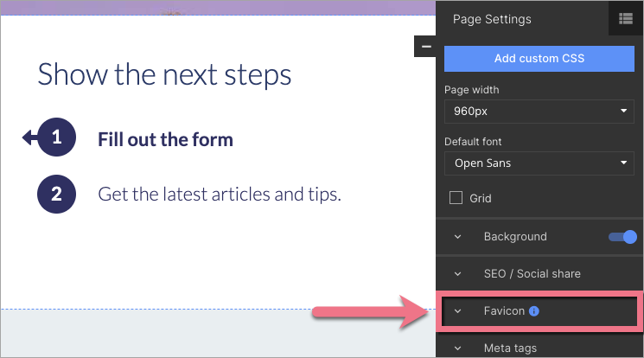This screenshot has width=644, height=358.
Task: Expand the Meta tags section chevron
Action: pos(458,348)
